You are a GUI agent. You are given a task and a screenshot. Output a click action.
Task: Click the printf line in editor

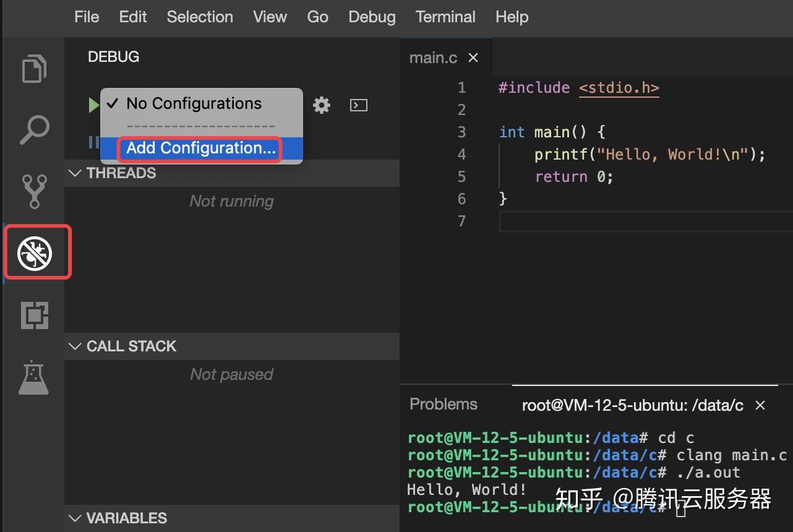tap(650, 154)
